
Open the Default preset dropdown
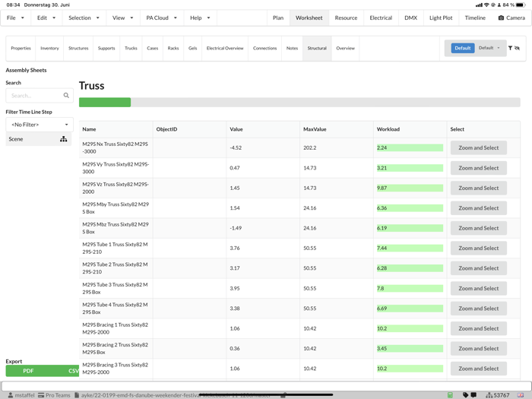[x=489, y=48]
